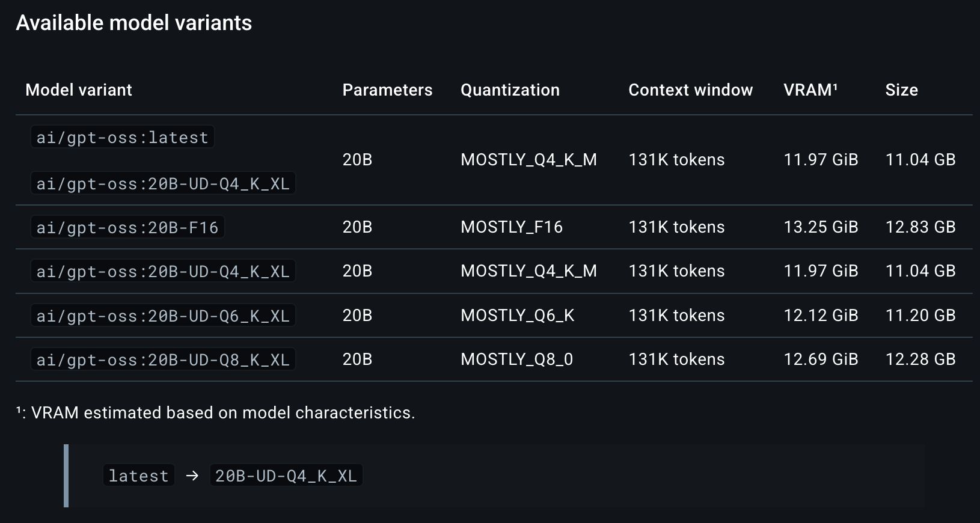Click the 13.25 GiB VRAM value
The image size is (980, 523).
coord(821,227)
